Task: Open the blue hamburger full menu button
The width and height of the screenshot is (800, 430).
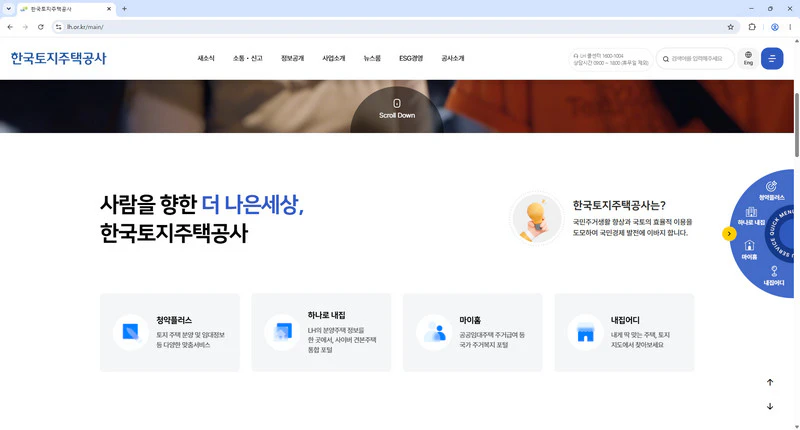Action: pos(772,59)
